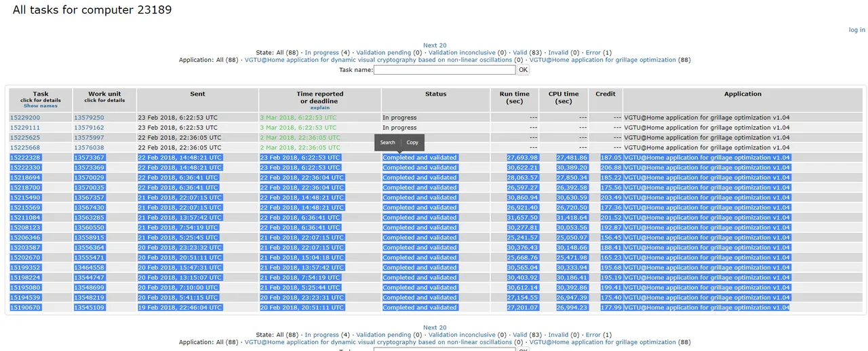Screen dimensions: 868x351
Task: Open work unit 13567357
Action: click(x=89, y=198)
